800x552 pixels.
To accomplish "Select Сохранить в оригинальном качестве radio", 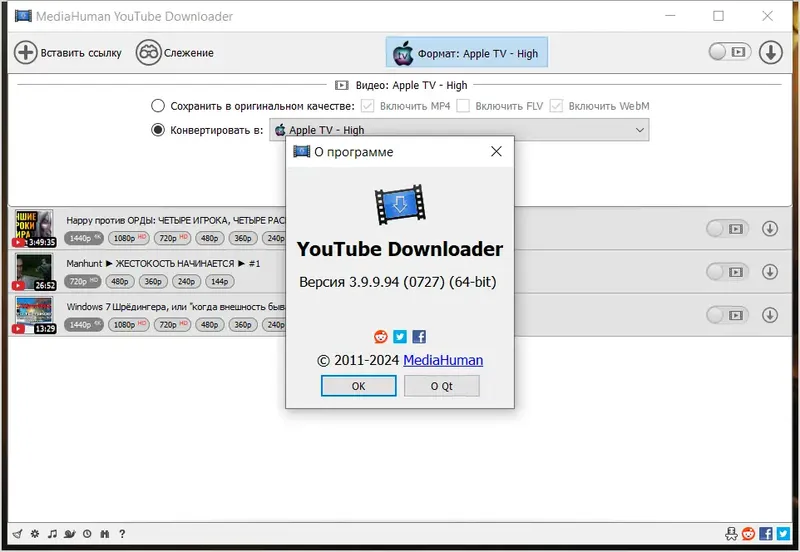I will pyautogui.click(x=158, y=106).
